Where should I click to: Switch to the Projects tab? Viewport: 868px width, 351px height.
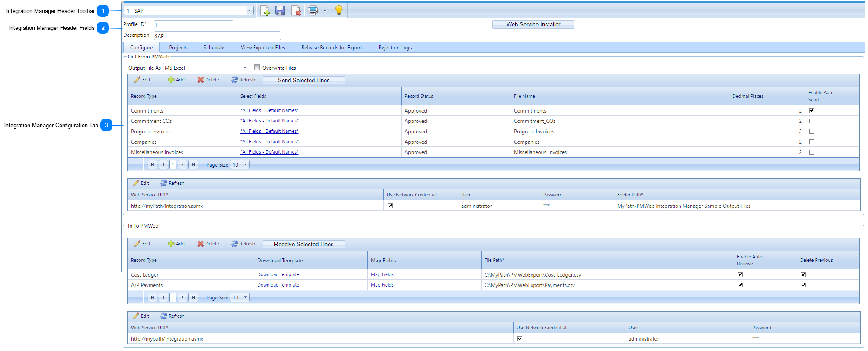[x=178, y=48]
